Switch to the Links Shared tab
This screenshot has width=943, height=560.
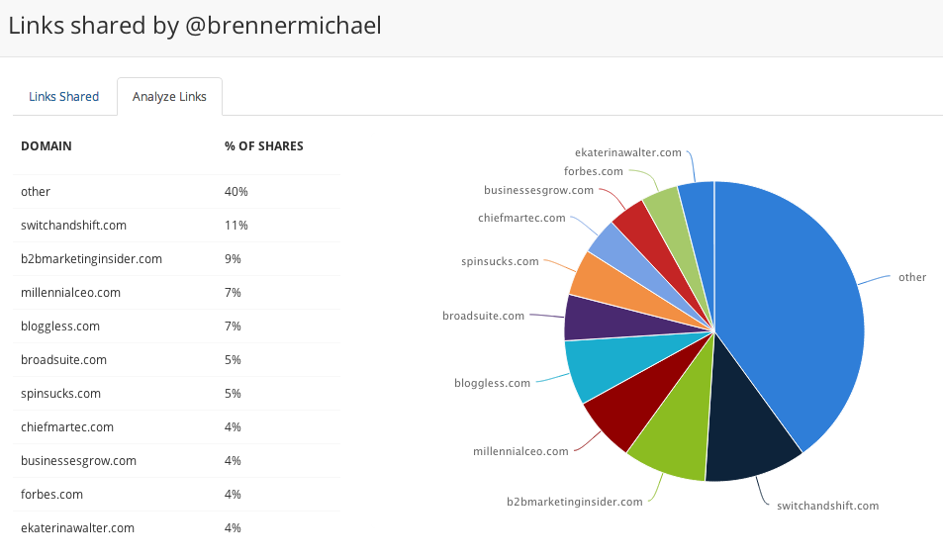[63, 96]
